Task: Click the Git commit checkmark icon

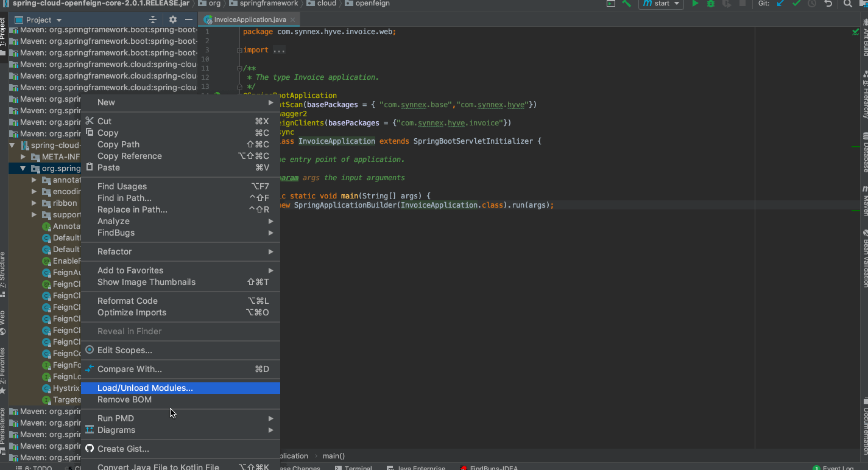Action: [x=796, y=4]
